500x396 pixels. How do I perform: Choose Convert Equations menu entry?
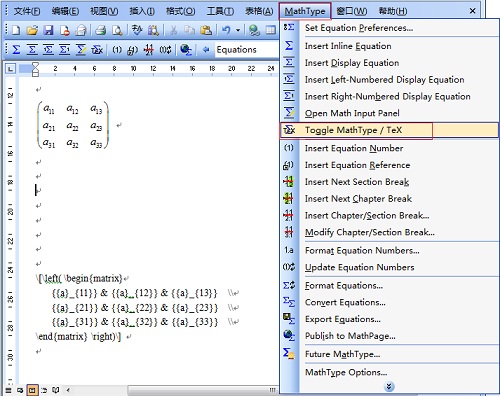tap(389, 302)
